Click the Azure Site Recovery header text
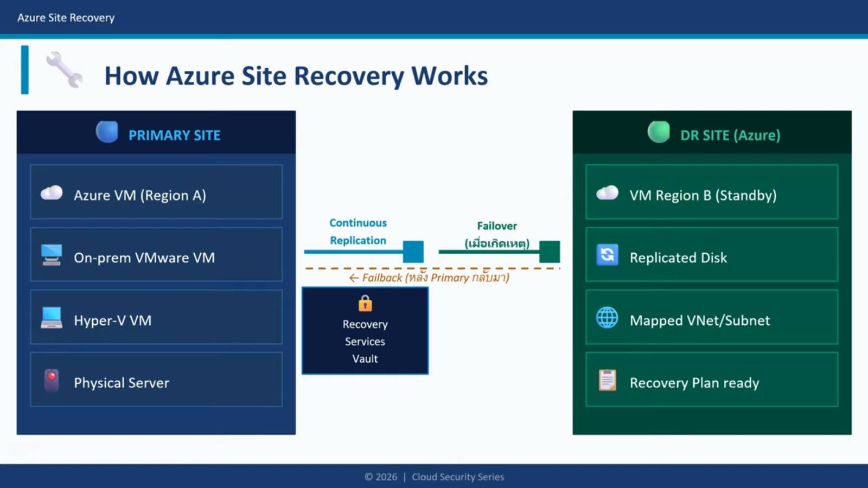Viewport: 868px width, 488px height. tap(66, 17)
